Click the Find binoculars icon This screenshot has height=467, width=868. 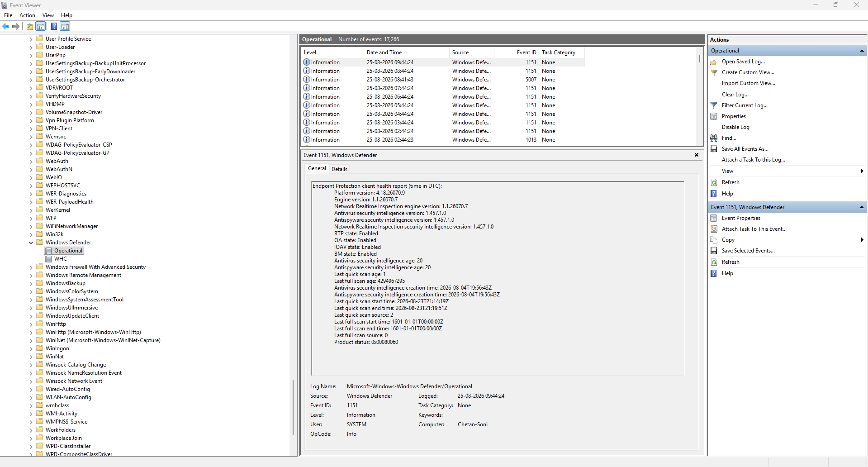tap(714, 138)
